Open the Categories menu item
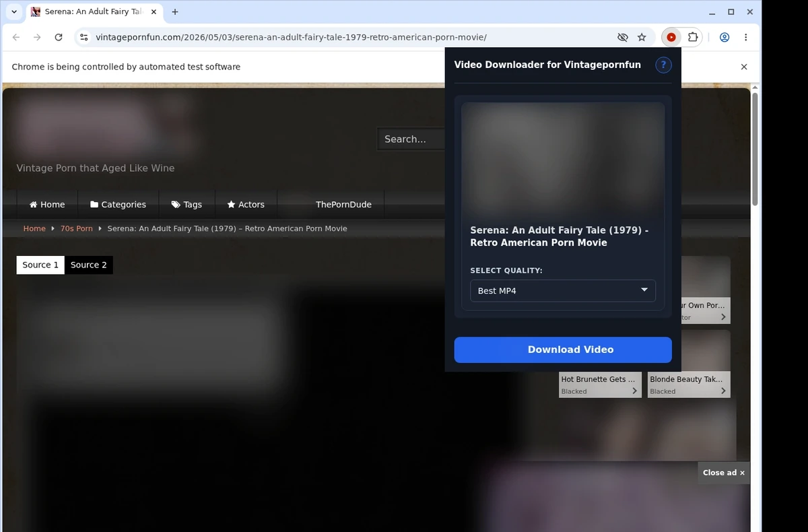The height and width of the screenshot is (532, 808). point(119,205)
